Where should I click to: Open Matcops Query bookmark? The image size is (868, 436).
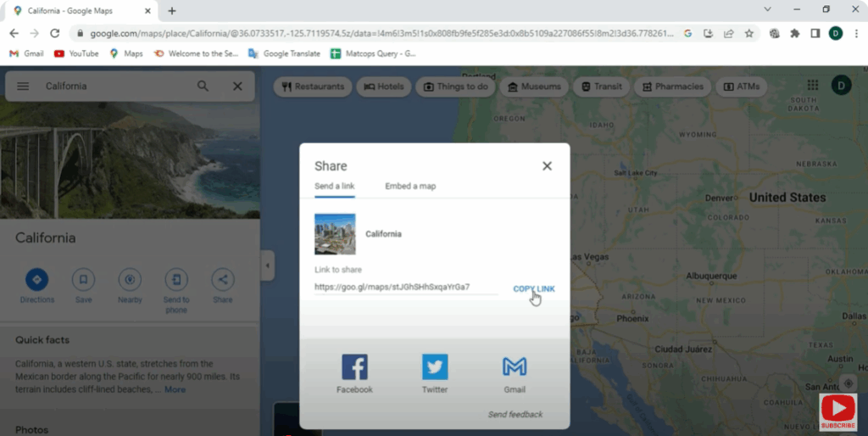373,53
